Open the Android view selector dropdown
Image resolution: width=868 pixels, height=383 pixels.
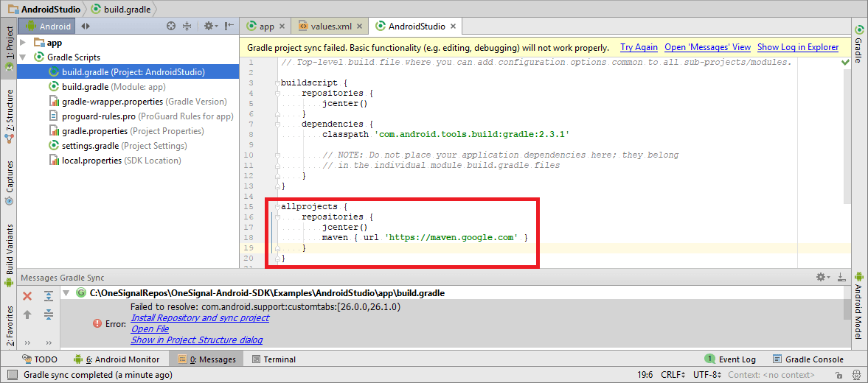point(48,26)
